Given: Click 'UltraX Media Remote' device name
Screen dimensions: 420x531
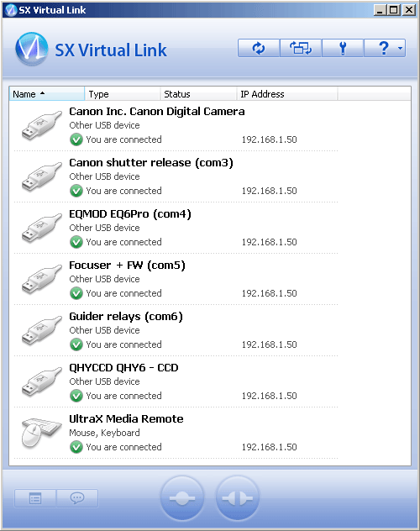Looking at the screenshot, I should [x=126, y=419].
